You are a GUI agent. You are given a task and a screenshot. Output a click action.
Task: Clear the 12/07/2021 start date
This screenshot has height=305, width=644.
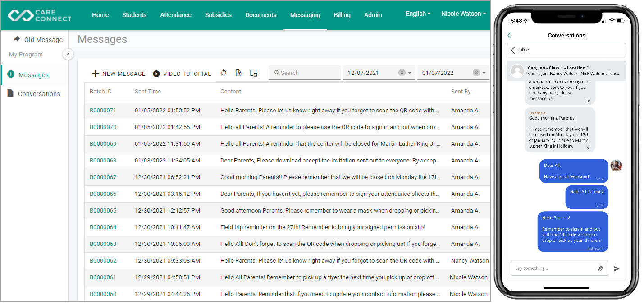tap(402, 73)
